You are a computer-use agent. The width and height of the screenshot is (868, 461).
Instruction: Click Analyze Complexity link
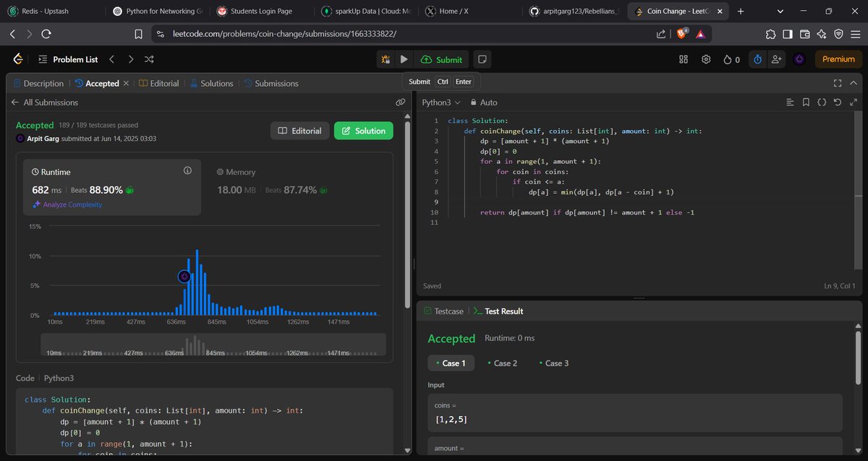[67, 204]
